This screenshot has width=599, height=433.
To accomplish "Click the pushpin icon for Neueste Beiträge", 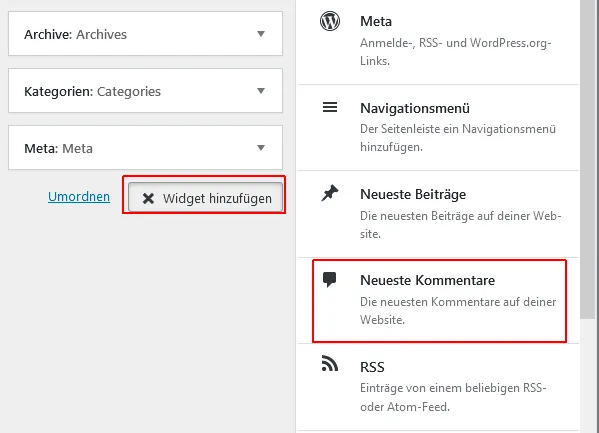I will pos(330,193).
